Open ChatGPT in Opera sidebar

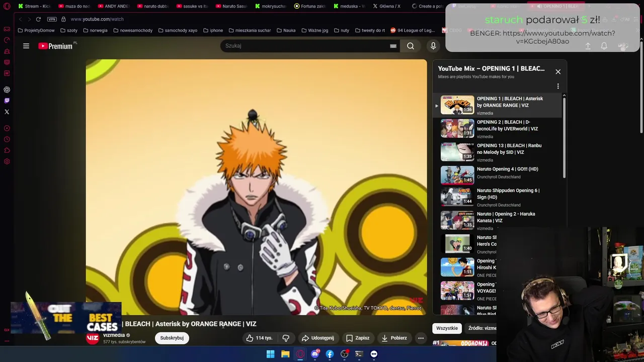(7, 89)
